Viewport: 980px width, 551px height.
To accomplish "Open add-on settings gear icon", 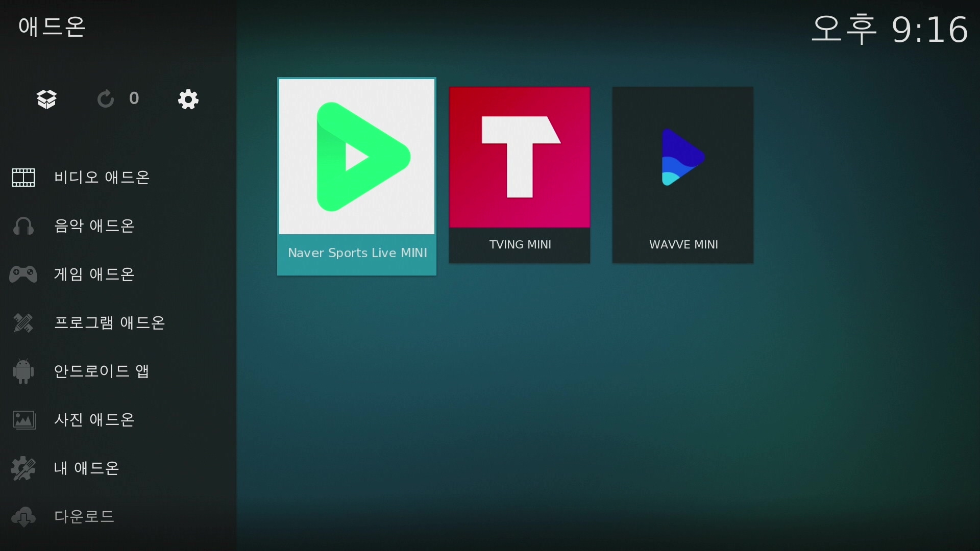I will pos(188,99).
